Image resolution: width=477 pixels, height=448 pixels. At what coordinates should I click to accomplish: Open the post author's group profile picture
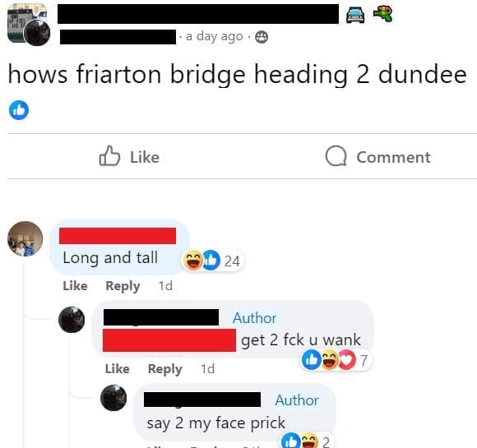29,25
